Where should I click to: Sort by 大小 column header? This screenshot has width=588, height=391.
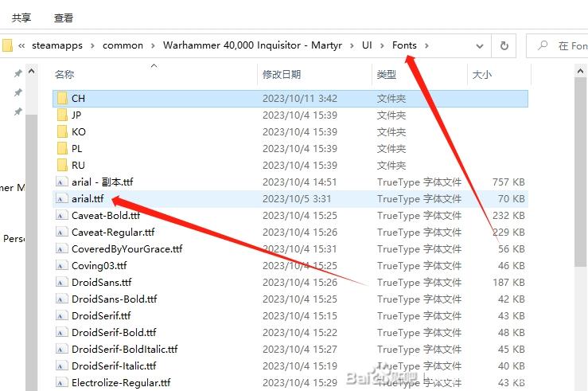[x=482, y=74]
